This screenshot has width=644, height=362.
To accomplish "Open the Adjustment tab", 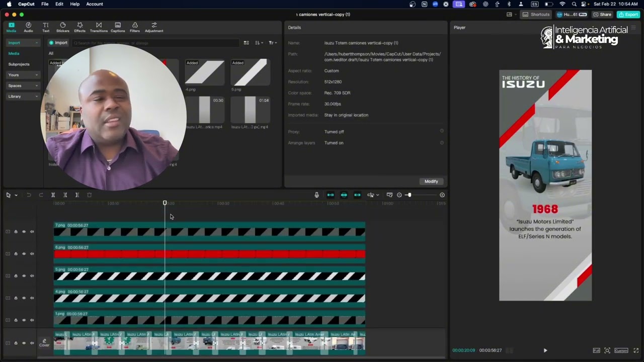I will coord(154,27).
